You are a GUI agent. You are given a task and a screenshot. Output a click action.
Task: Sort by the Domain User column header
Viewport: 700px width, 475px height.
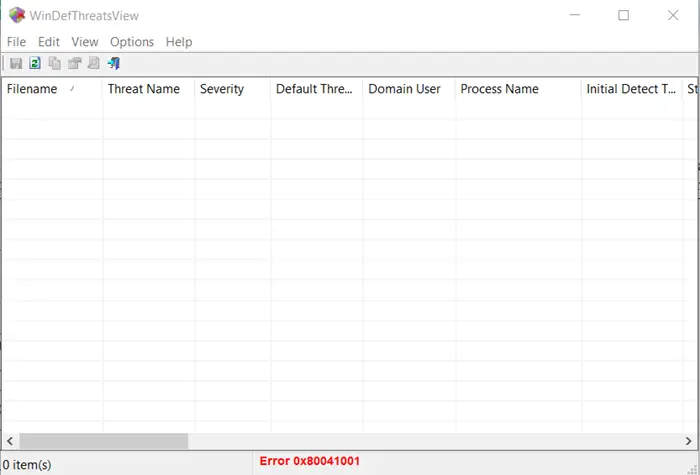pyautogui.click(x=409, y=89)
